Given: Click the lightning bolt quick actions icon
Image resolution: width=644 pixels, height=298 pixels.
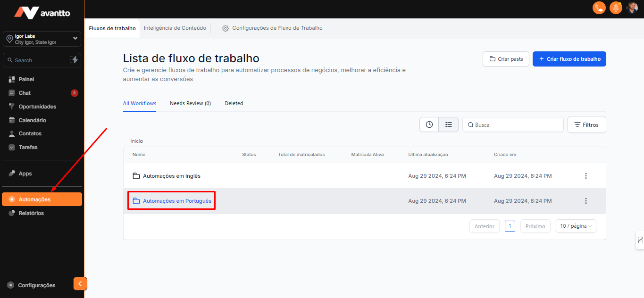Looking at the screenshot, I should coord(74,60).
